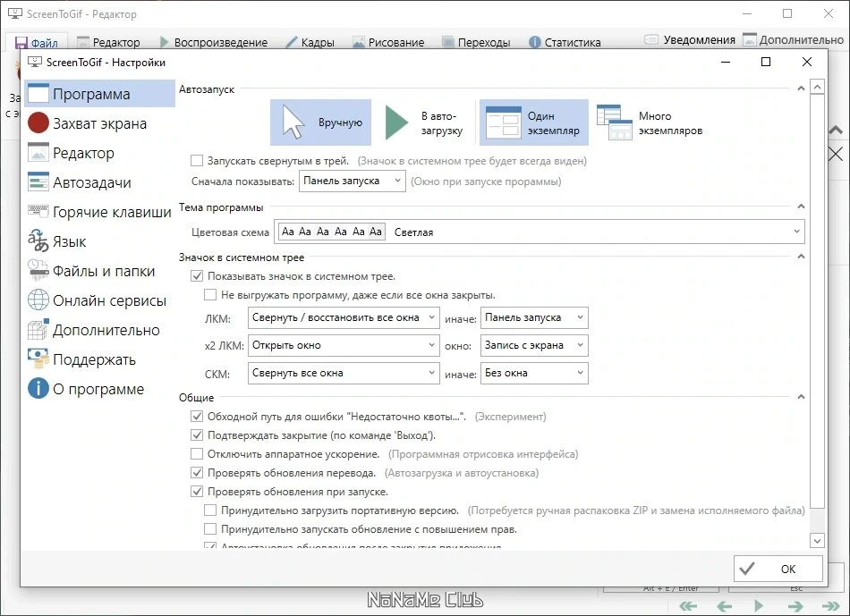850x616 pixels.
Task: Choose В авто-загрузку green arrow option
Action: click(424, 123)
